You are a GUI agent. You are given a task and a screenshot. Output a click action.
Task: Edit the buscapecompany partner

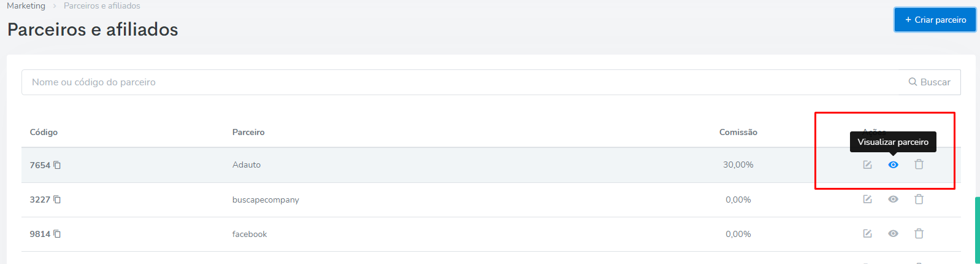tap(867, 199)
